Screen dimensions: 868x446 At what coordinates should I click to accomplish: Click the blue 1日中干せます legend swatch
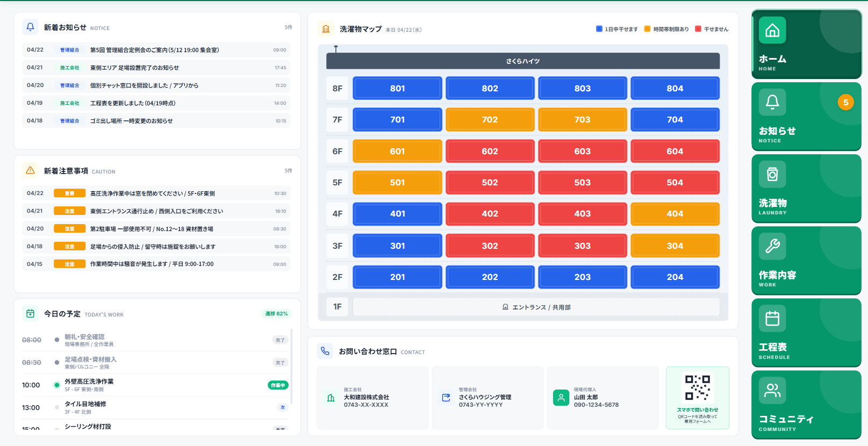click(599, 29)
